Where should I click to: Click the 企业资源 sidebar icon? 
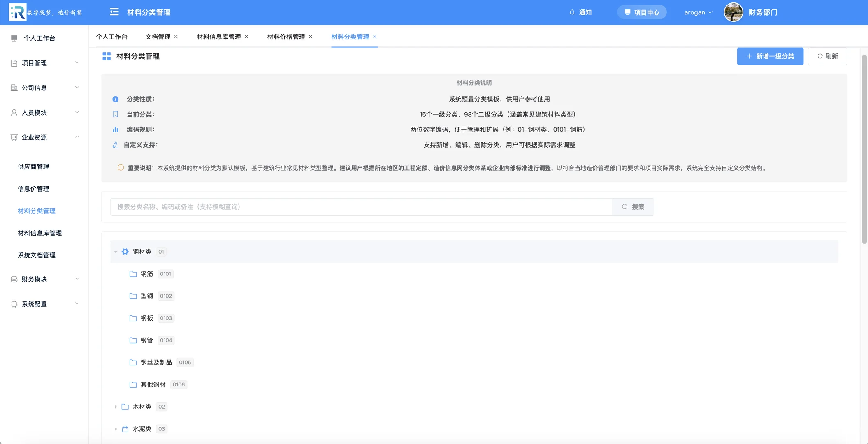pos(13,137)
